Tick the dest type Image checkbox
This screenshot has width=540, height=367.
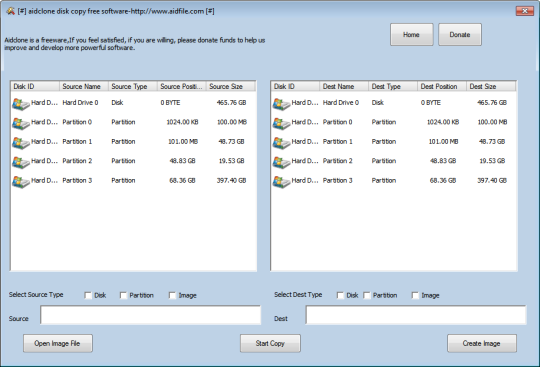pos(415,295)
